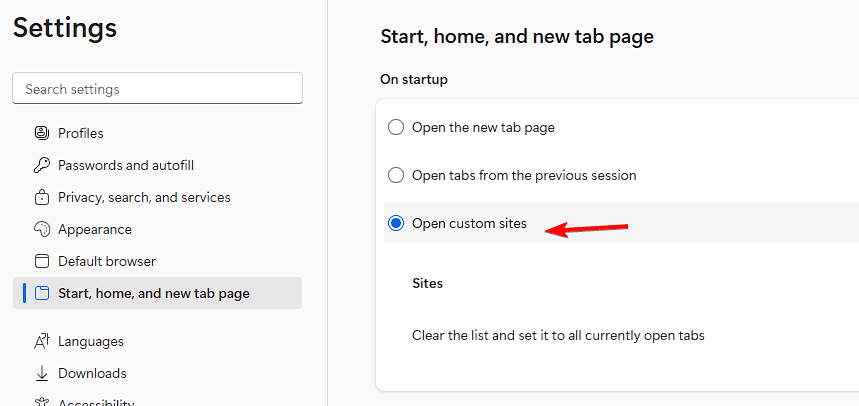Open the Languages settings section

91,341
